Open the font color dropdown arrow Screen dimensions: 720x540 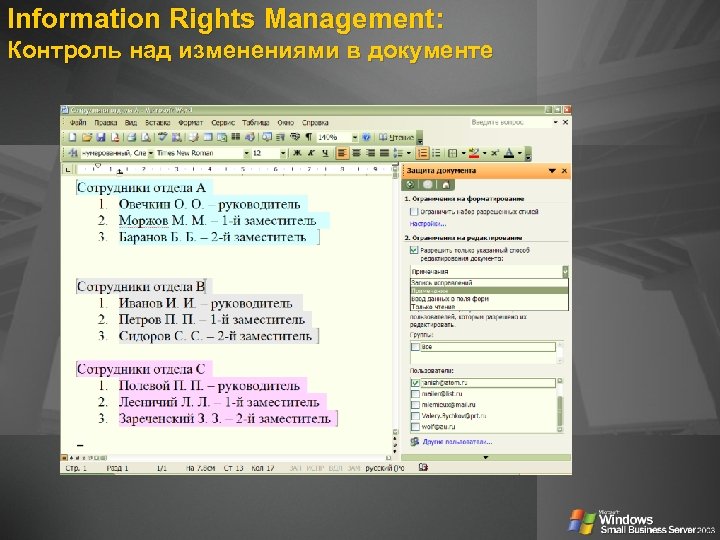coord(519,153)
